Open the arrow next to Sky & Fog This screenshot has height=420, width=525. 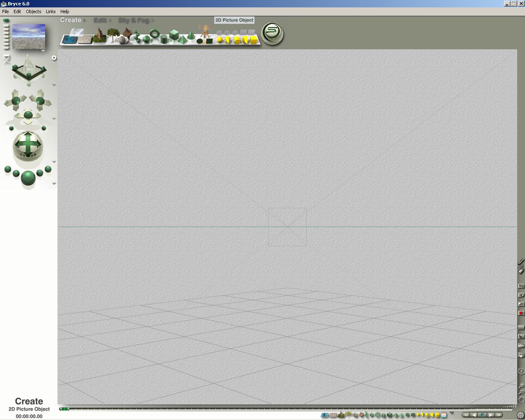[x=152, y=20]
